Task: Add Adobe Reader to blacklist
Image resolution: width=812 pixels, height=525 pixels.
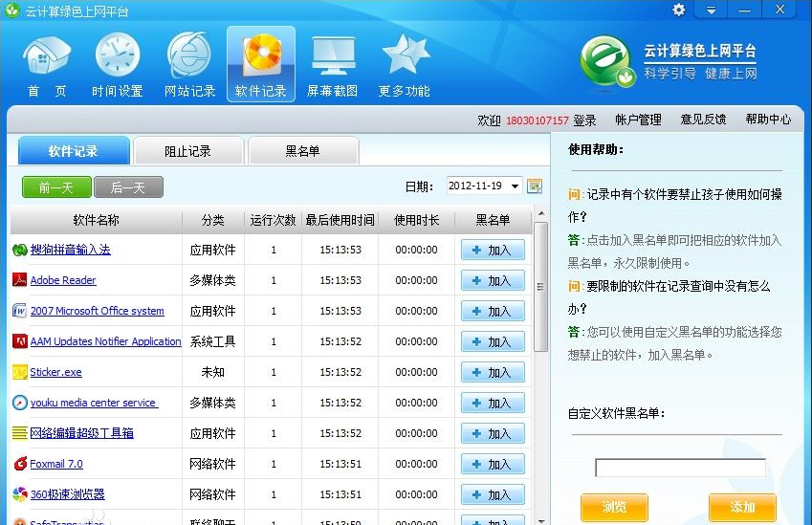Action: (x=493, y=280)
